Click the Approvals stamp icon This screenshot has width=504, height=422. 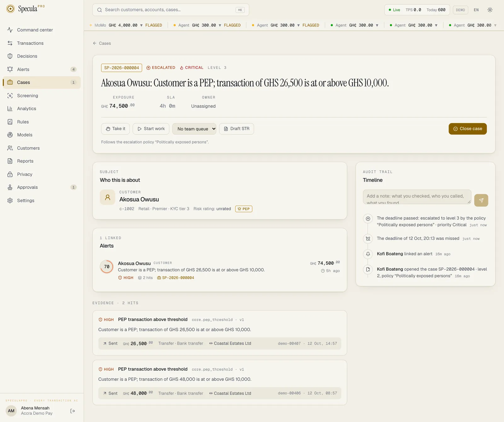click(x=10, y=187)
